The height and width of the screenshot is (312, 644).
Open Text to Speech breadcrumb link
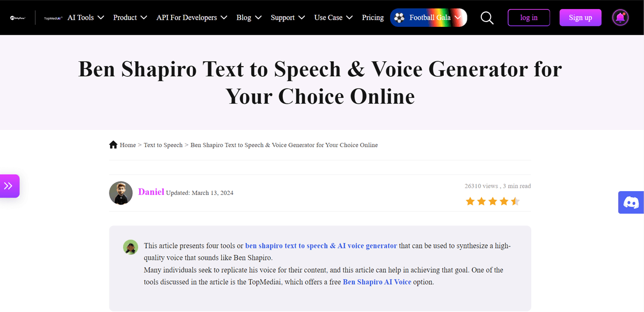click(163, 145)
